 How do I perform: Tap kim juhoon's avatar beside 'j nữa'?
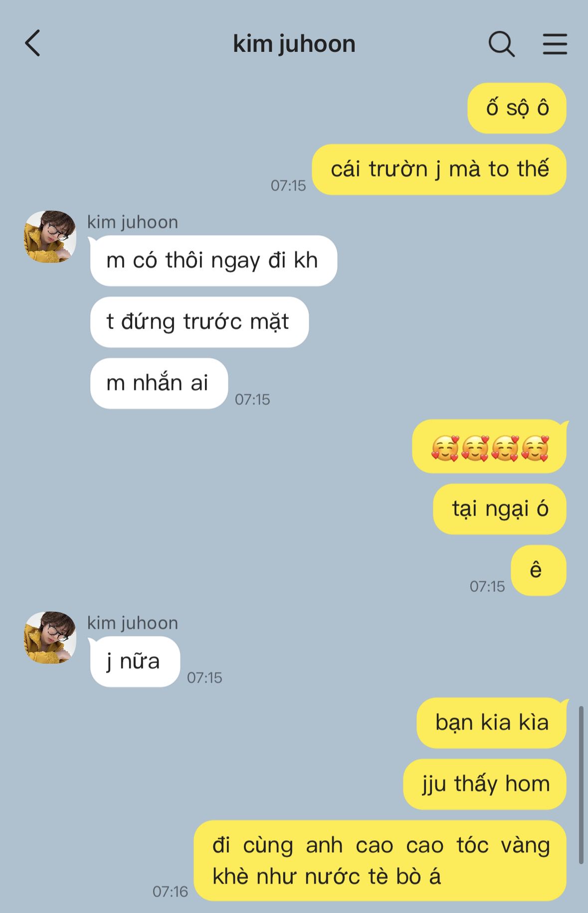pos(50,637)
